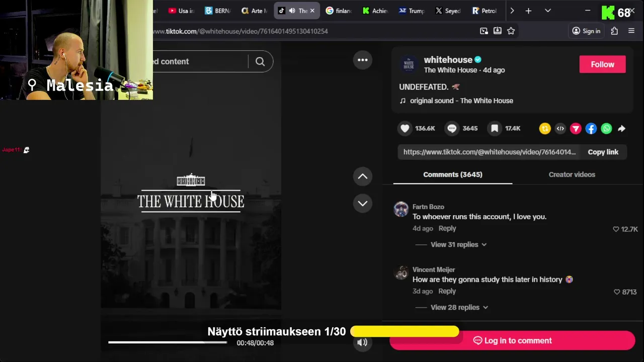
Task: Expand View 28 replies
Action: tap(459, 307)
